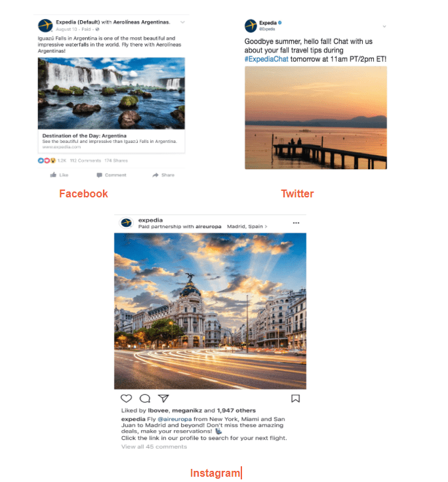Click the Instagram heart like icon
Viewport: 448px width, 482px height.
tap(126, 399)
